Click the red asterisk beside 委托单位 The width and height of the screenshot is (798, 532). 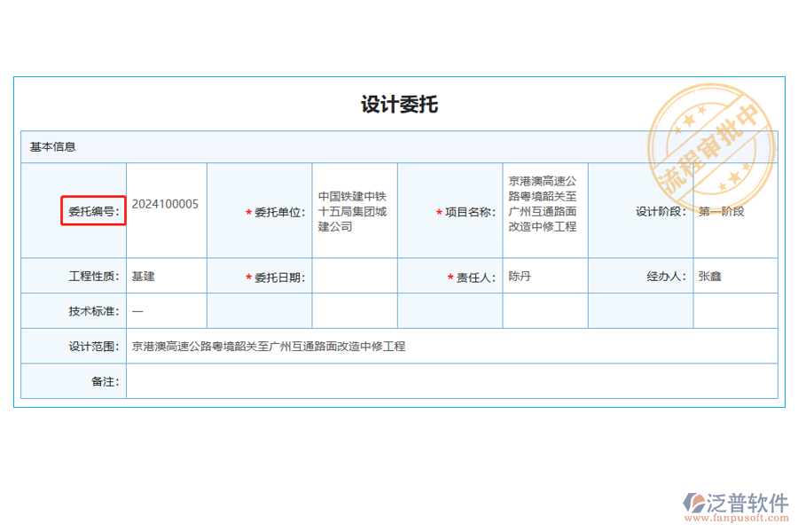[246, 212]
